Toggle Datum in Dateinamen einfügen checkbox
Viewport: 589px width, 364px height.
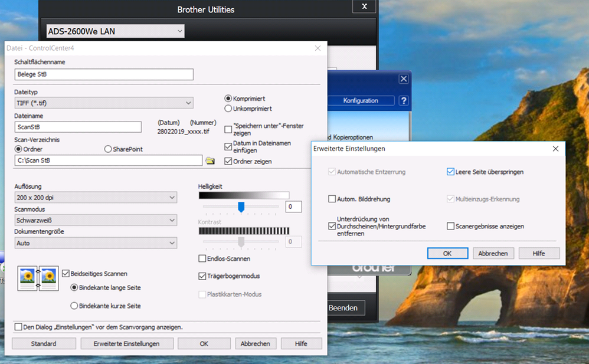pos(228,146)
